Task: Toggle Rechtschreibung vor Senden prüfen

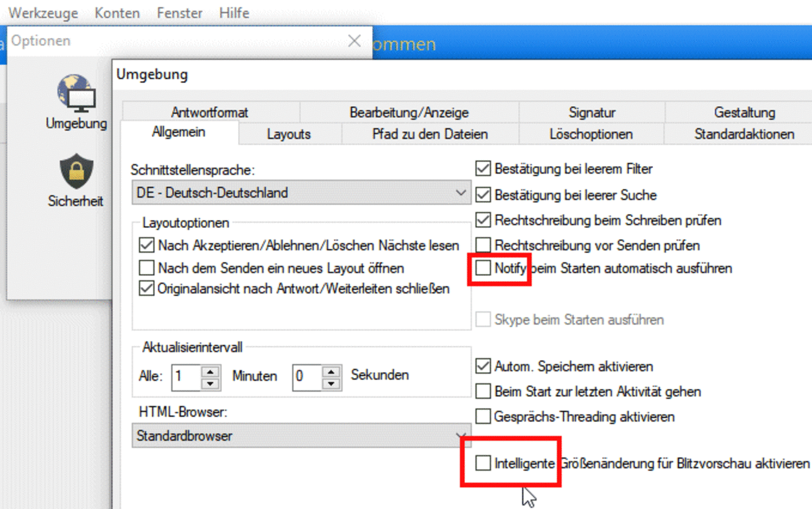Action: [x=483, y=244]
